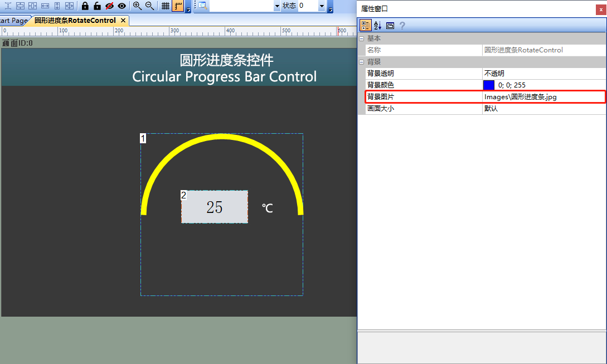Toggle the red-slashed eye hide icon
The width and height of the screenshot is (607, 364).
pyautogui.click(x=110, y=6)
